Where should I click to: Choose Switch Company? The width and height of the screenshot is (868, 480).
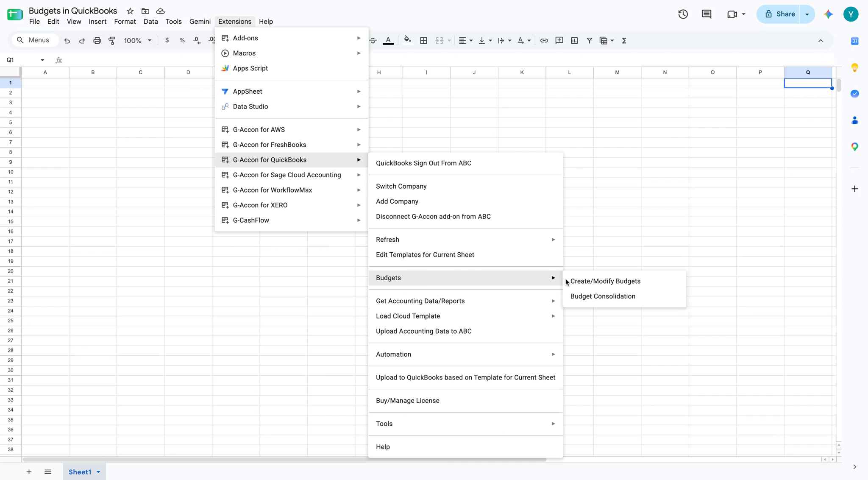point(465,187)
